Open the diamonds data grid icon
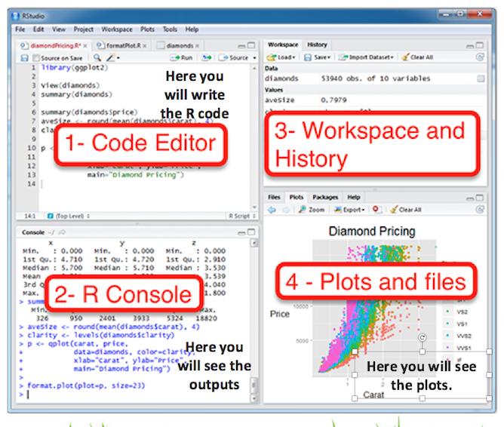This screenshot has width=504, height=427. pyautogui.click(x=481, y=78)
